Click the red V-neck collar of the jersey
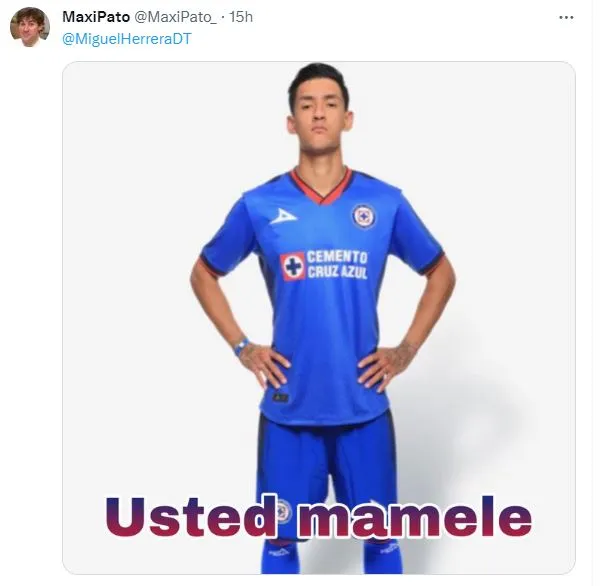 coord(322,187)
